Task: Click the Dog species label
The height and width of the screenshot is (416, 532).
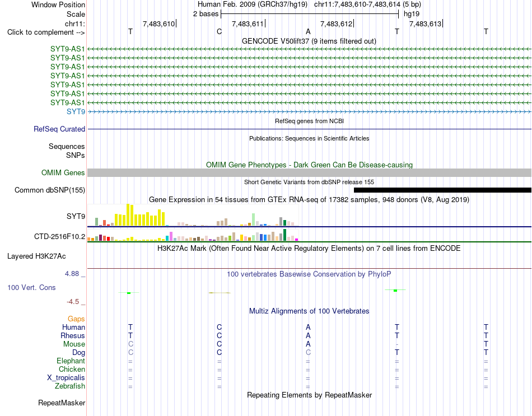Action: [x=78, y=353]
